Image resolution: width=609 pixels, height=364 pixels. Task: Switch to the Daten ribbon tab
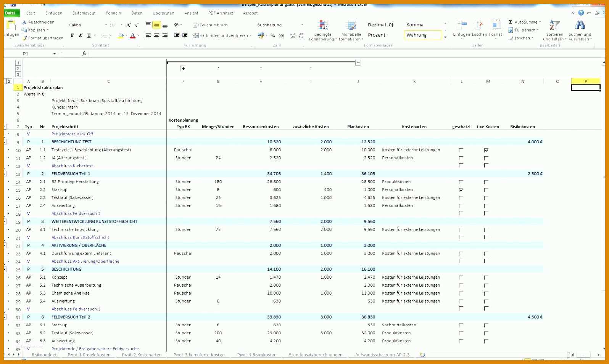point(137,13)
